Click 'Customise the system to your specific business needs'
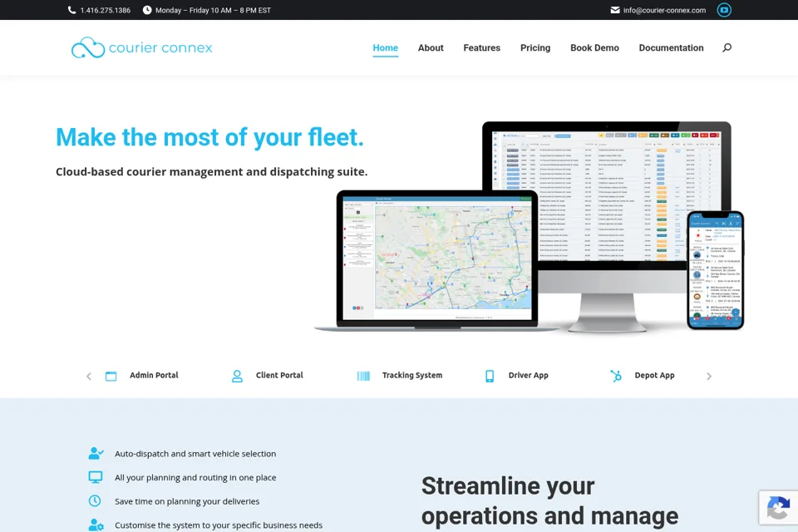 pos(219,525)
